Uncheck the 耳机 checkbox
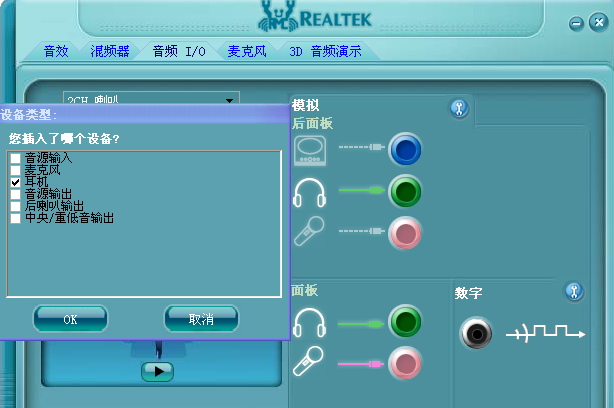The width and height of the screenshot is (614, 408). [15, 182]
